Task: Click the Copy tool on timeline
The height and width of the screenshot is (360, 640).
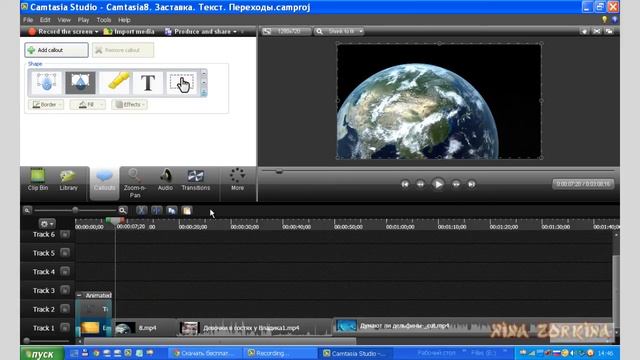Action: 171,210
